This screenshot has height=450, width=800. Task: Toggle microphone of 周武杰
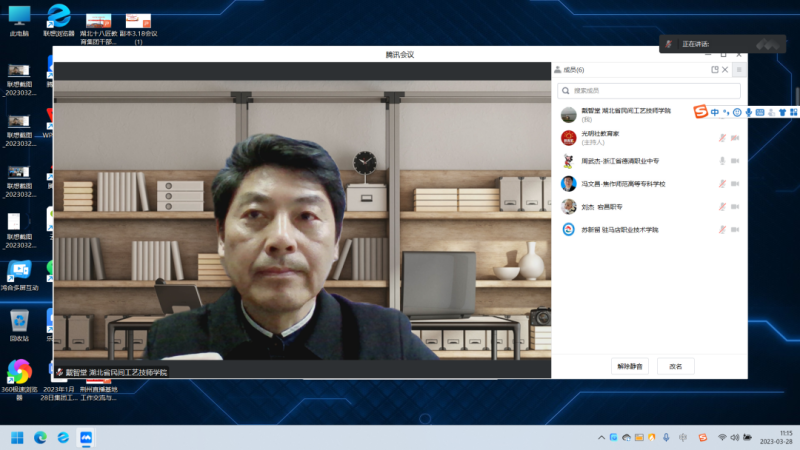click(x=722, y=161)
